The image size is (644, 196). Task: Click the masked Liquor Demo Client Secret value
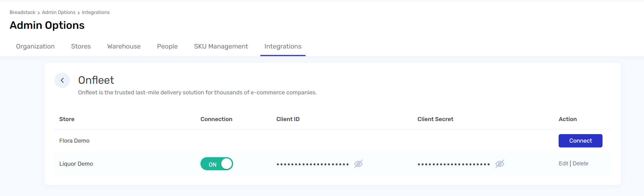coord(454,164)
